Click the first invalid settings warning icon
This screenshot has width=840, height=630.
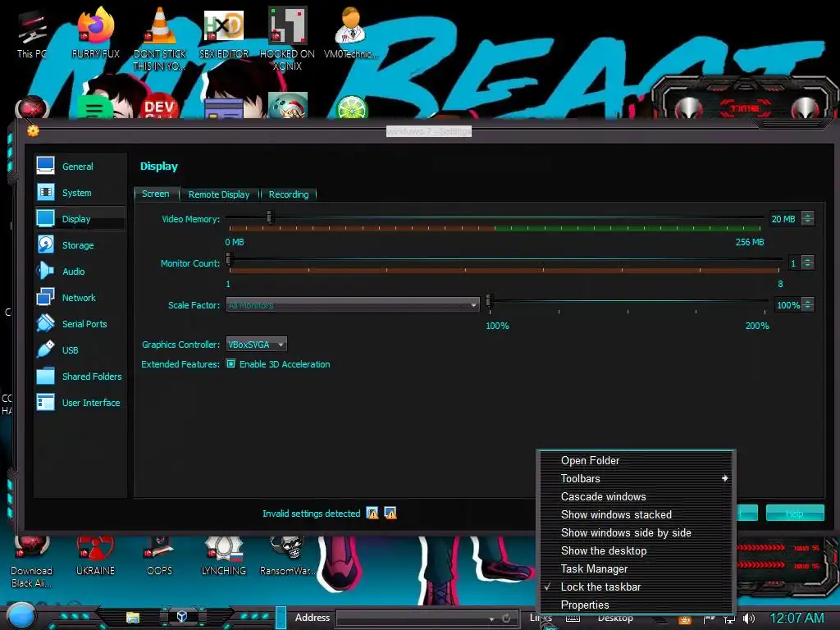click(372, 514)
